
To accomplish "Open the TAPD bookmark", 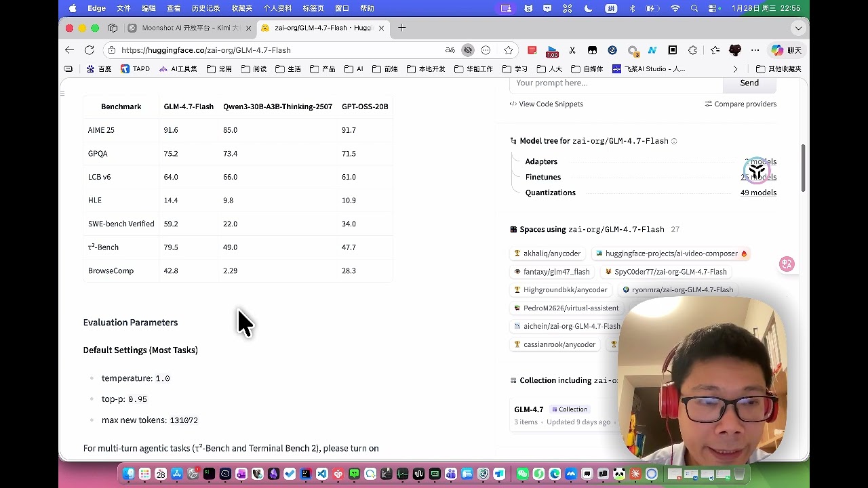I will tap(136, 69).
